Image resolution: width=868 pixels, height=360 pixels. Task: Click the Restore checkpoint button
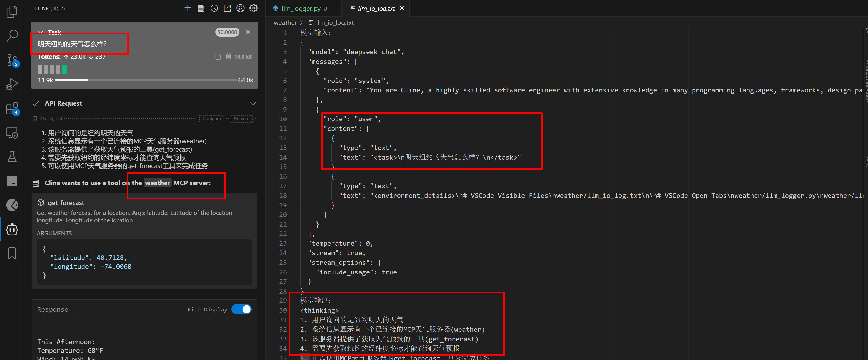(241, 118)
